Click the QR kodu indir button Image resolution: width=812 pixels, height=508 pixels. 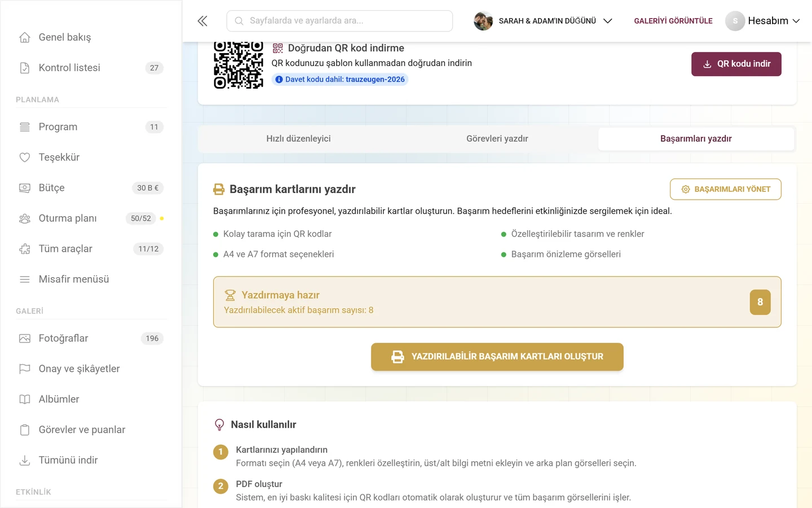pyautogui.click(x=736, y=64)
